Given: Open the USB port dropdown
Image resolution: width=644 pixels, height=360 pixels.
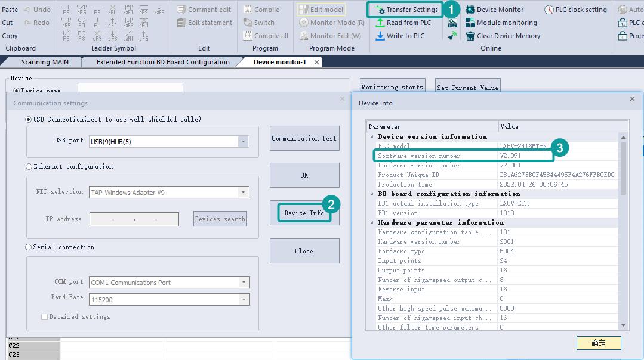Looking at the screenshot, I should click(x=243, y=142).
